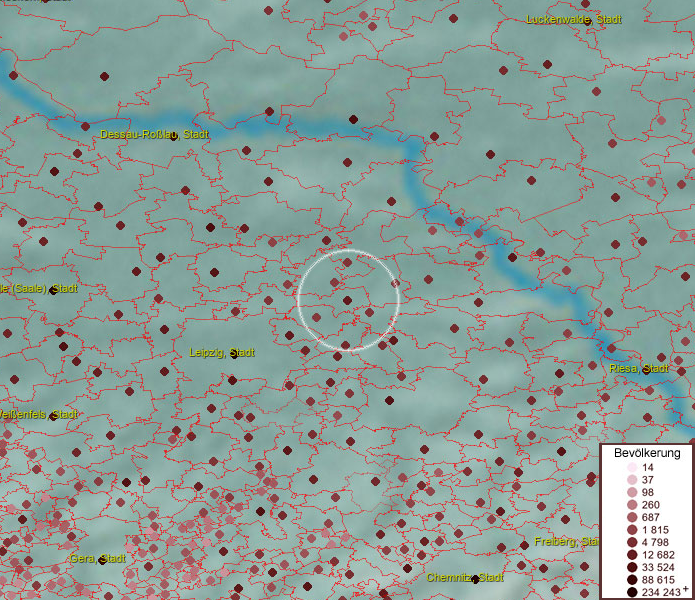Pick the legend swatch for 687
The height and width of the screenshot is (600, 695).
click(632, 517)
